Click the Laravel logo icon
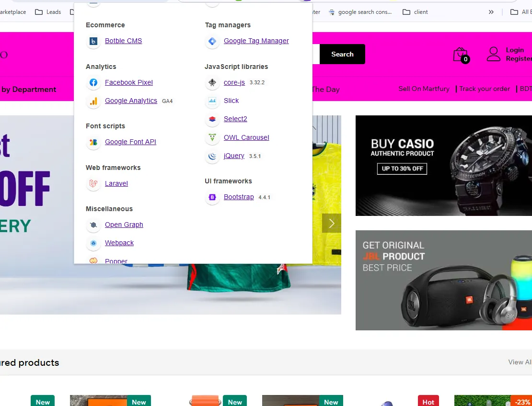The width and height of the screenshot is (532, 406). pos(93,184)
